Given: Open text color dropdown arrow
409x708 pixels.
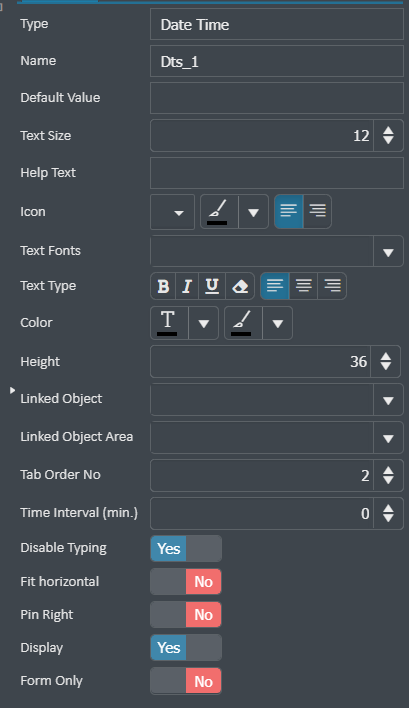Looking at the screenshot, I should 204,323.
